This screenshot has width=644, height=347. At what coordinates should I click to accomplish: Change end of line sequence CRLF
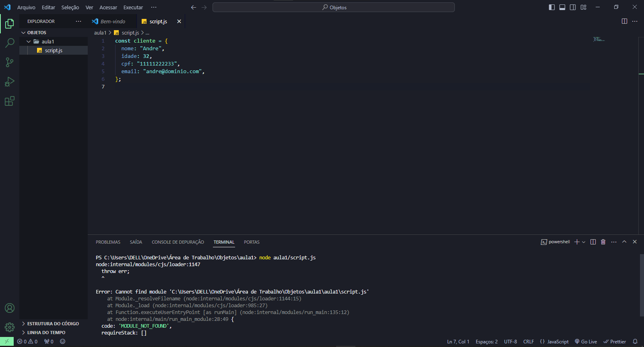[528, 341]
